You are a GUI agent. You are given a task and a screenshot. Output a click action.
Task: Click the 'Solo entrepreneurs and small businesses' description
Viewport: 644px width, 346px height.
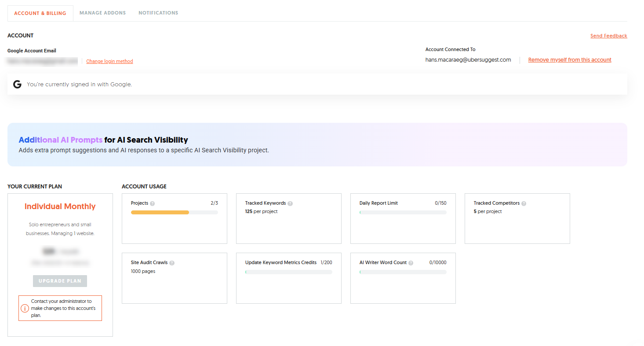pyautogui.click(x=60, y=229)
